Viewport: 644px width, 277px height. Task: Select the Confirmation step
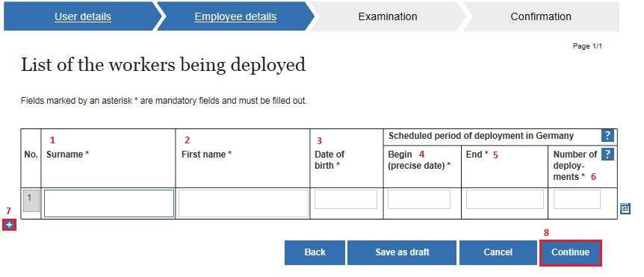point(540,17)
